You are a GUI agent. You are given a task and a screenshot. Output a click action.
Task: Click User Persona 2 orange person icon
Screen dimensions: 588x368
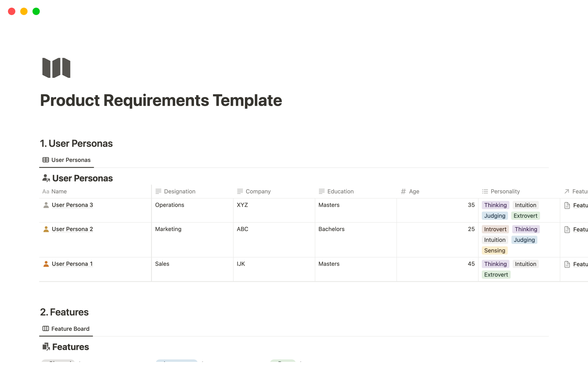coord(46,229)
